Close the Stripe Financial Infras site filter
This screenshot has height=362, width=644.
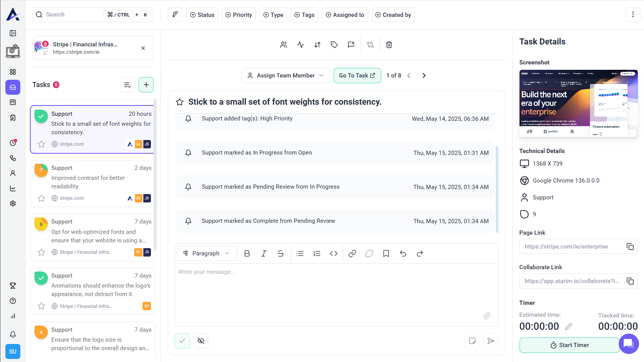143,48
